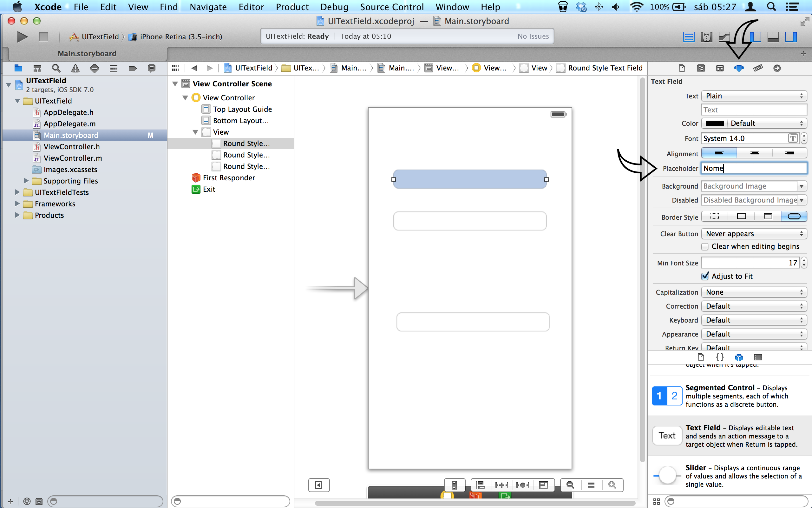Enable Clear when editing begins
Image resolution: width=812 pixels, height=508 pixels.
[705, 247]
